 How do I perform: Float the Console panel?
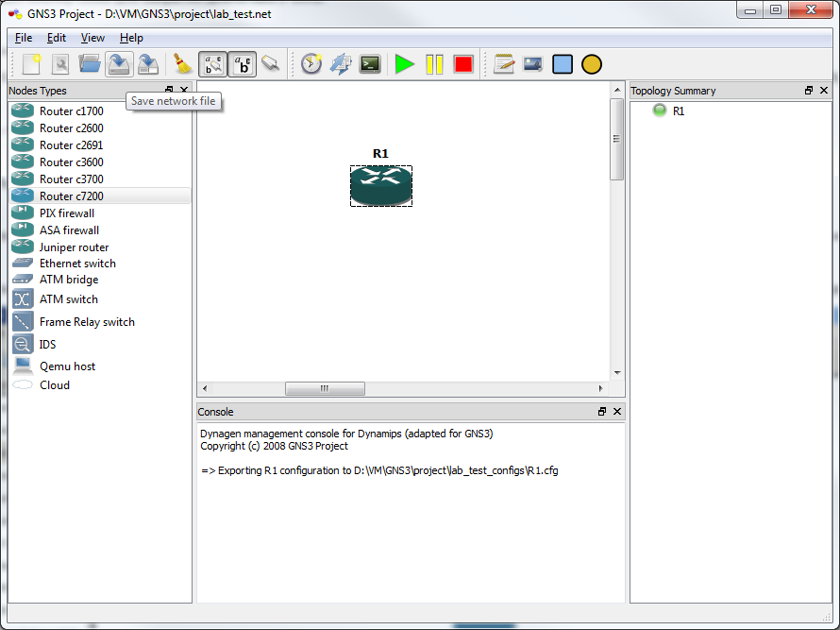pos(602,411)
